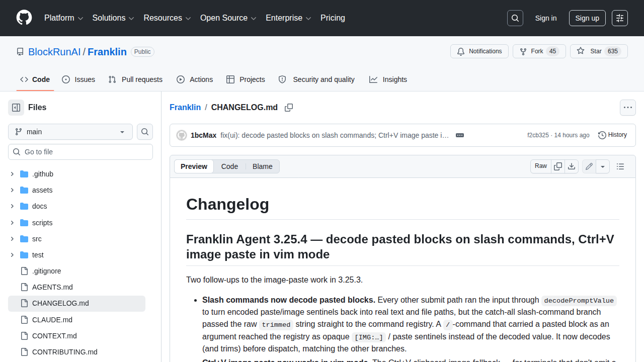Viewport: 644px width, 362px height.
Task: Switch to the Issues tab
Action: coord(78,79)
